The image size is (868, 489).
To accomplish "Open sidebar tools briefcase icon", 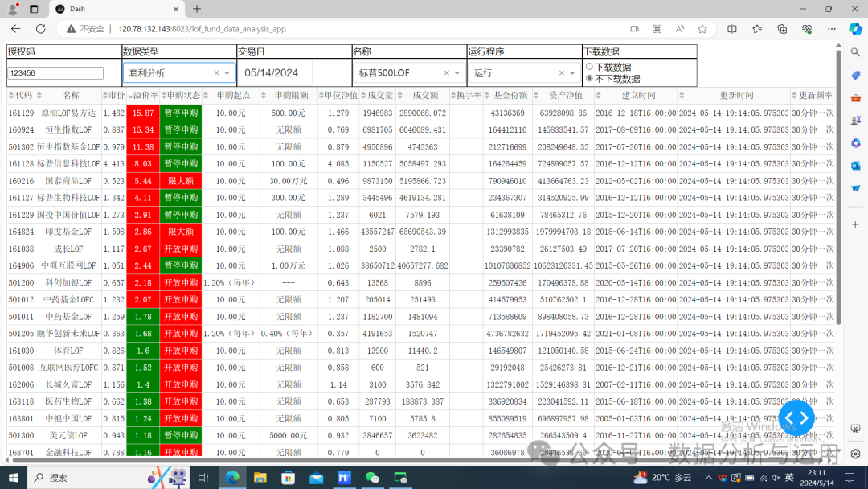I will pyautogui.click(x=855, y=98).
